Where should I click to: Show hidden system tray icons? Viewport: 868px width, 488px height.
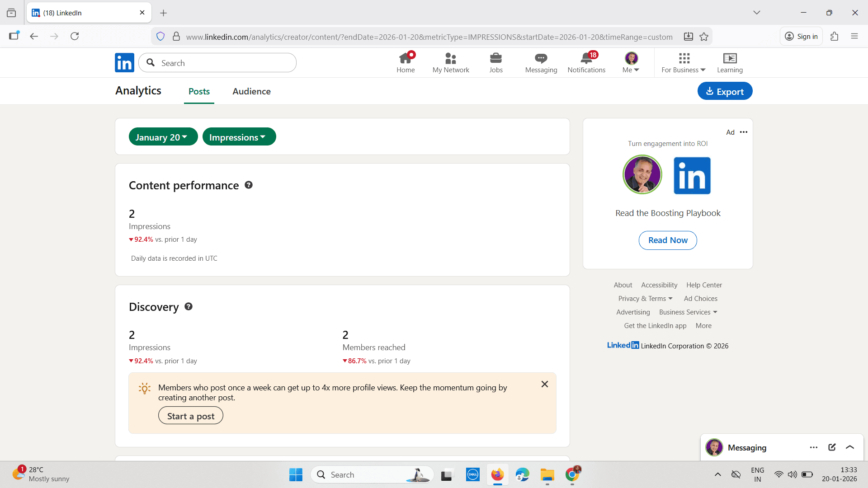coord(717,474)
